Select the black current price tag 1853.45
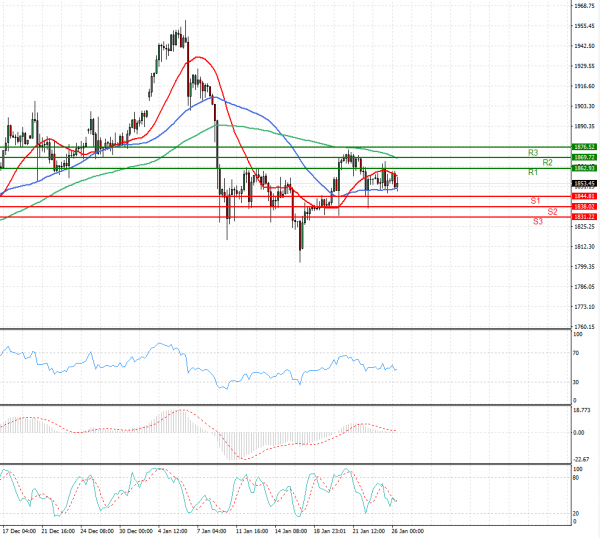Screen dimensions: 600x538 (584, 184)
